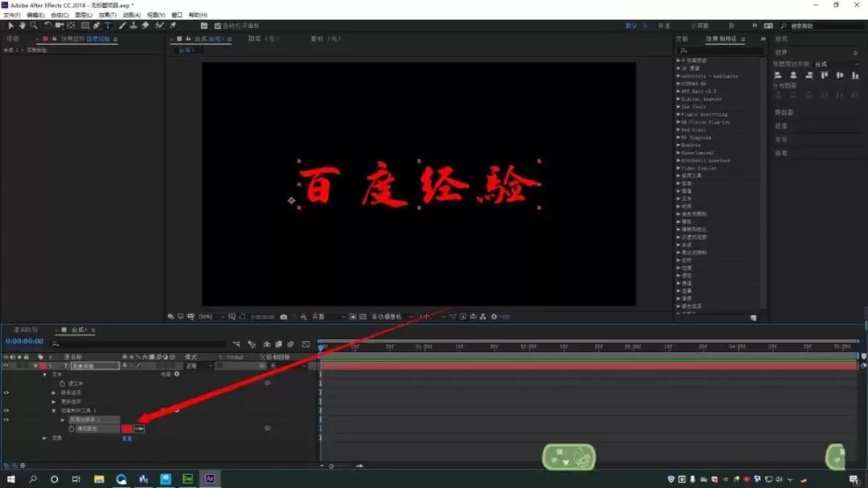The width and height of the screenshot is (868, 488).
Task: Expand the More Options group arrow
Action: tap(54, 402)
